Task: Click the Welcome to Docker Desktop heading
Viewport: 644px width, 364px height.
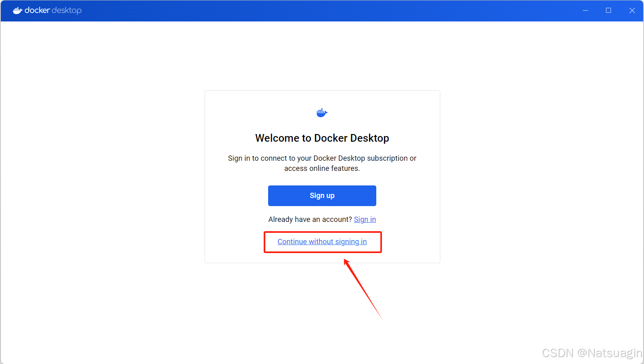Action: pyautogui.click(x=322, y=138)
